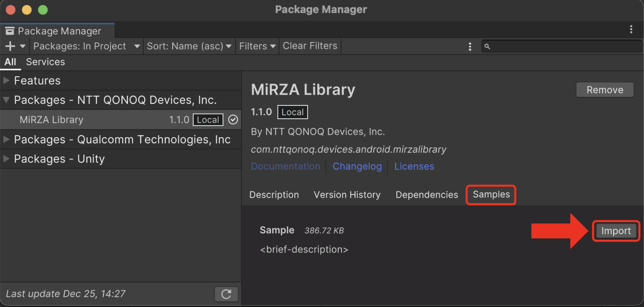644x307 pixels.
Task: Select the Samples tab
Action: tap(491, 195)
